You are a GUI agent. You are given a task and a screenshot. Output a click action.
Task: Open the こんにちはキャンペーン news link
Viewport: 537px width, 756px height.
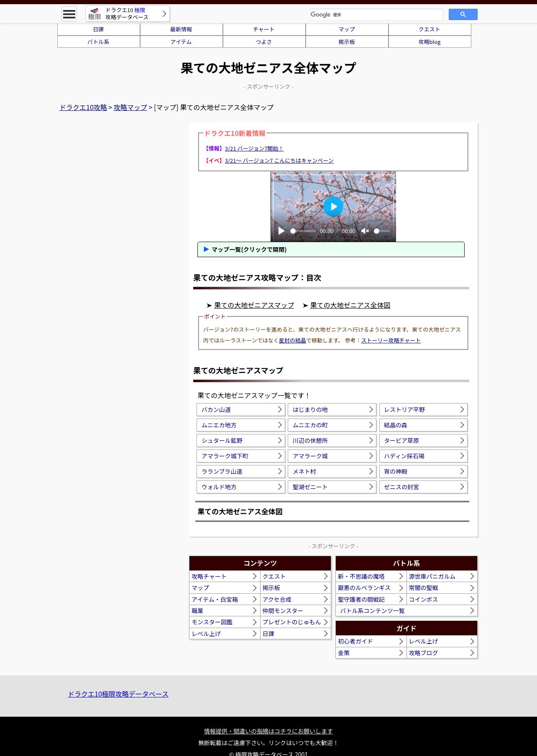click(x=279, y=161)
